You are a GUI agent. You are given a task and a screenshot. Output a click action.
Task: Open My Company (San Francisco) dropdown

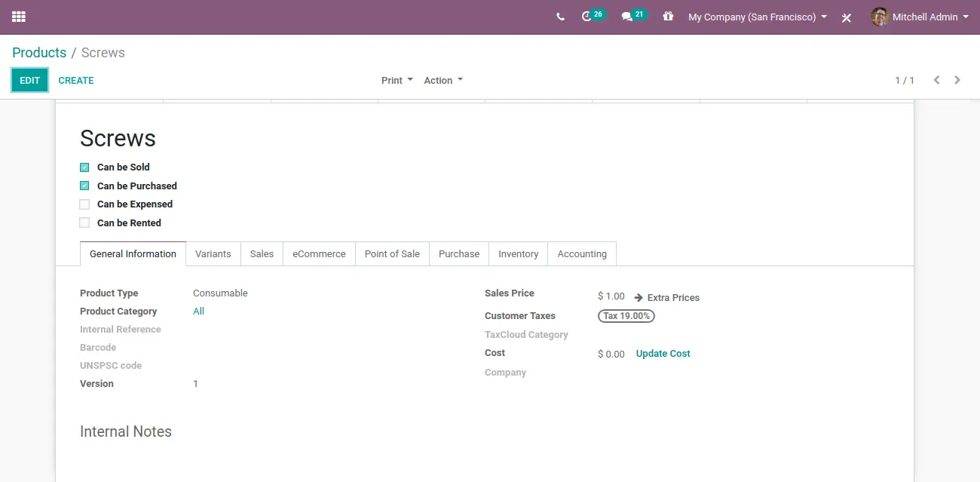coord(758,17)
